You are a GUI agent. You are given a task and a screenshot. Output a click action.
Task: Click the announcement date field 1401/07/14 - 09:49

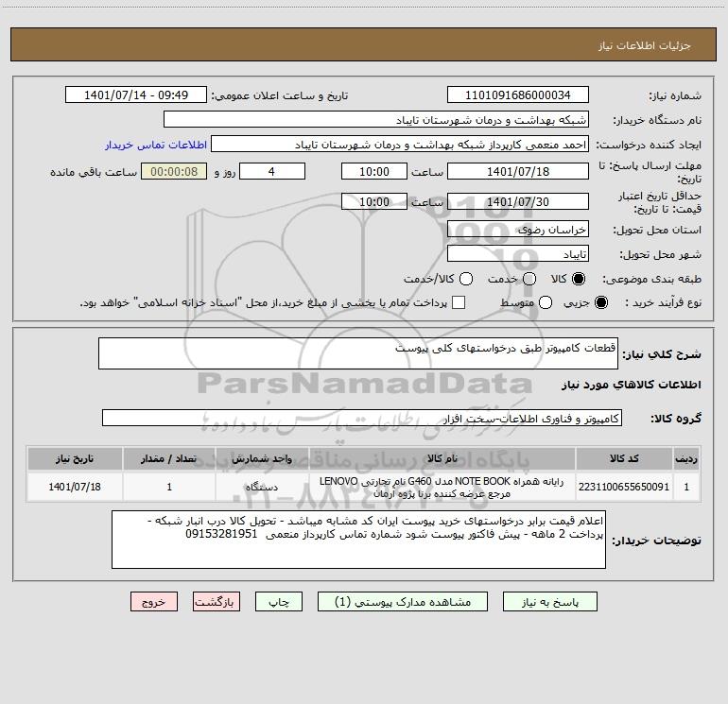[136, 95]
